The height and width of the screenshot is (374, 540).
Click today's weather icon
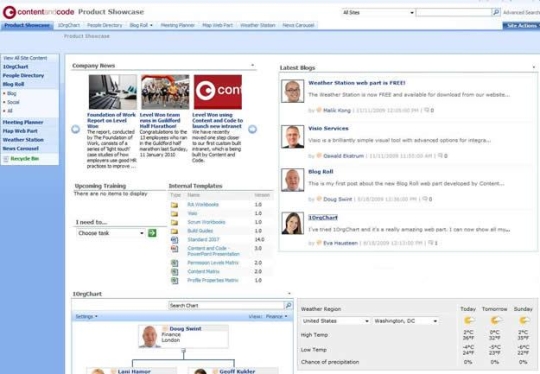click(x=469, y=321)
